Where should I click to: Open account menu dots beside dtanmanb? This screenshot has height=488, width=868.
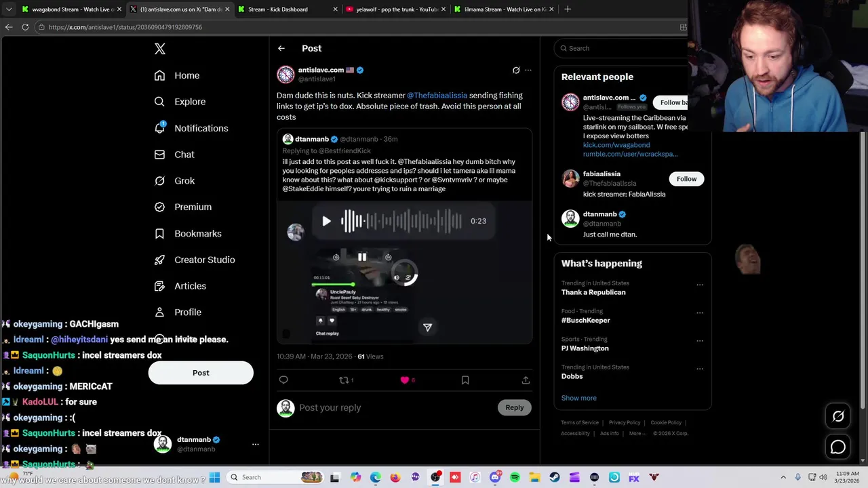[256, 444]
